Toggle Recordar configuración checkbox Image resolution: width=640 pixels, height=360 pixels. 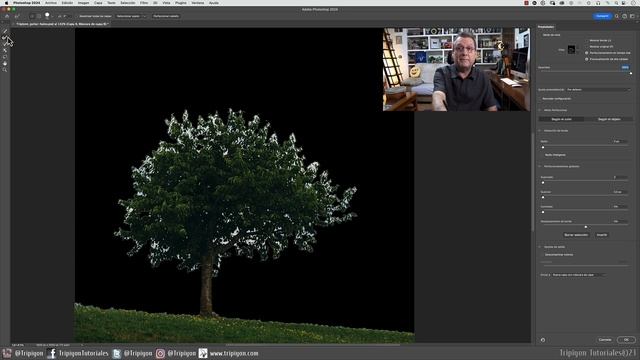pyautogui.click(x=540, y=98)
